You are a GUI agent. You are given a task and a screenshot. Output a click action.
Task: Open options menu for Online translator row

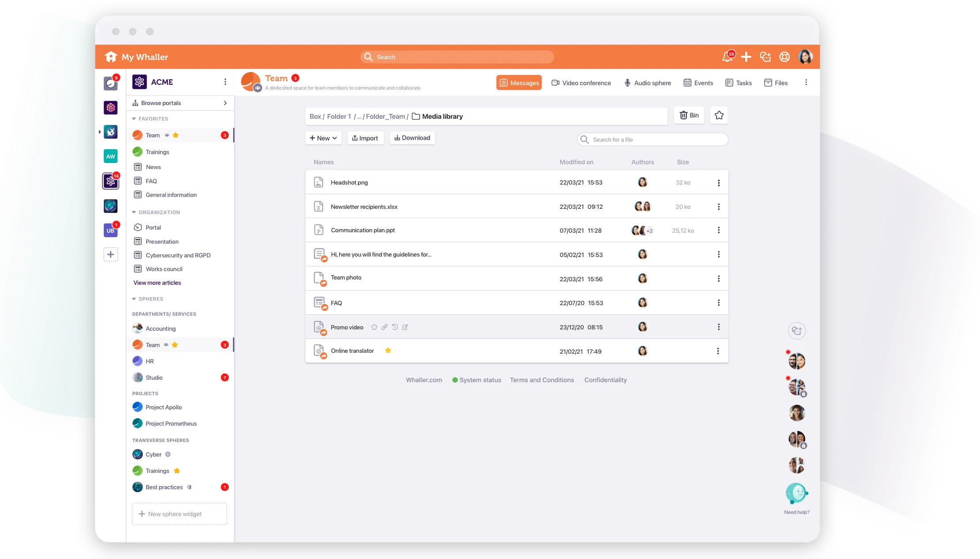(718, 351)
